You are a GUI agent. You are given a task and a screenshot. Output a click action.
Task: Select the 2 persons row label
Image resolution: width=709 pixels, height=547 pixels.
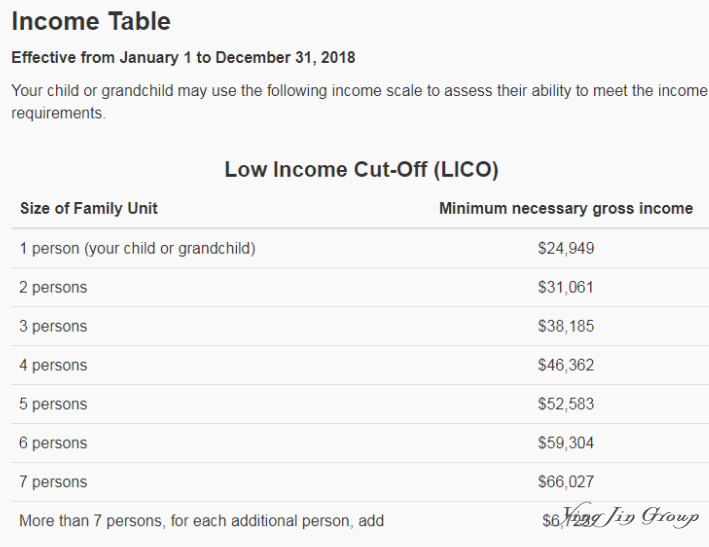[53, 288]
